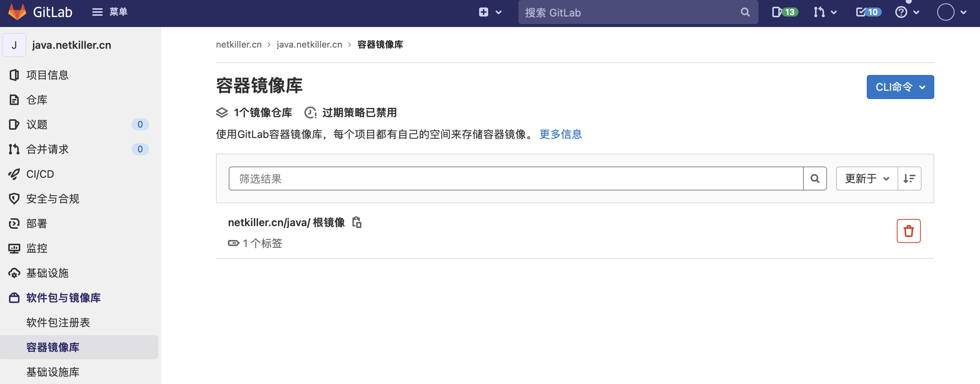
Task: Click the 基础设施 cloud gear icon
Action: point(14,273)
